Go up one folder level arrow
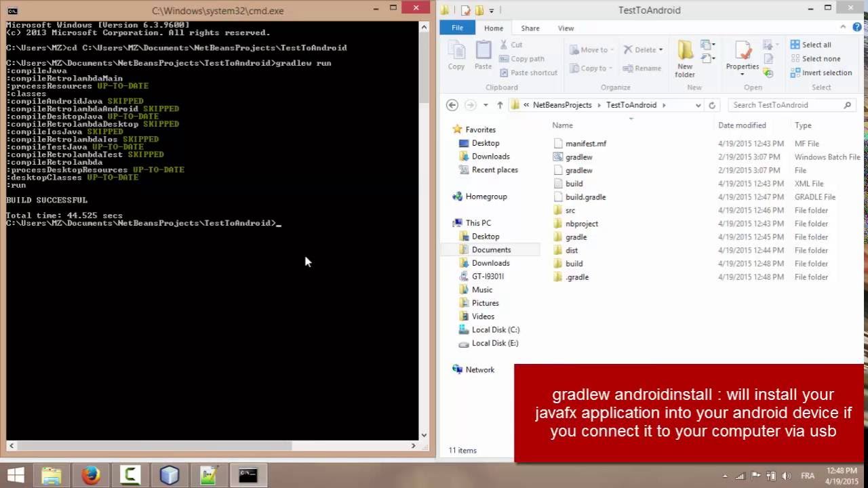 coord(500,105)
